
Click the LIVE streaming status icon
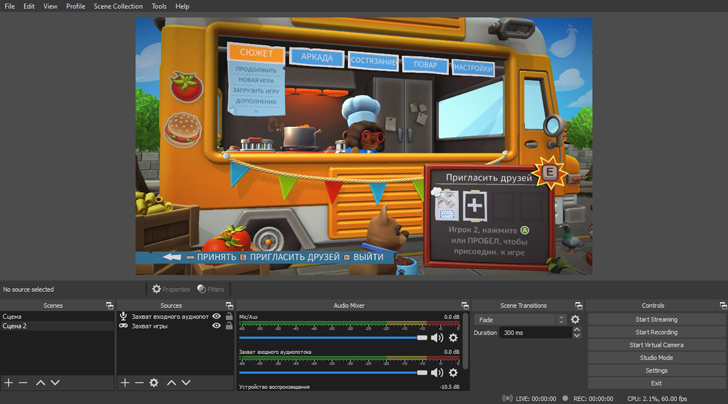coord(507,398)
